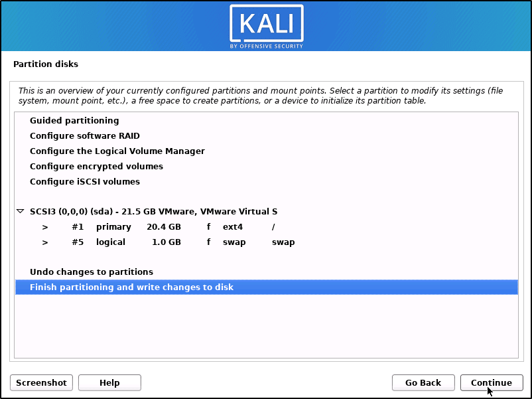The height and width of the screenshot is (399, 532).
Task: Select the #5 logical swap partition
Action: [x=267, y=242]
